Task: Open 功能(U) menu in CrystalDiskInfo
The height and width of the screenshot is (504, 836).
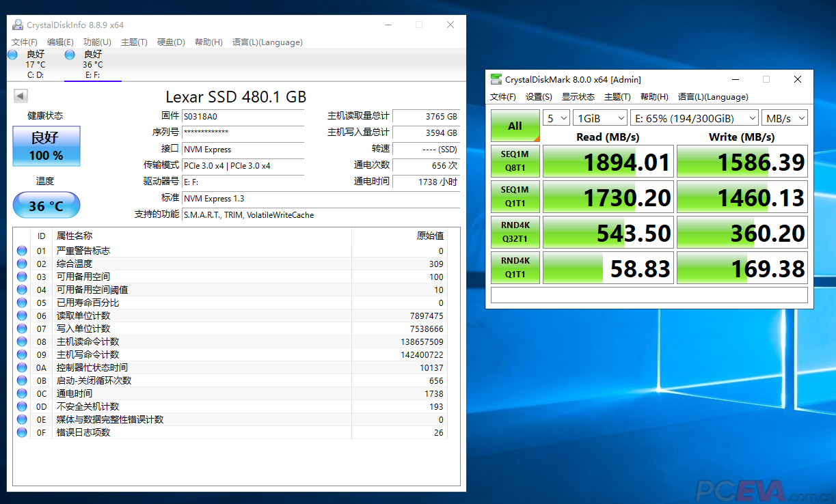Action: (97, 42)
